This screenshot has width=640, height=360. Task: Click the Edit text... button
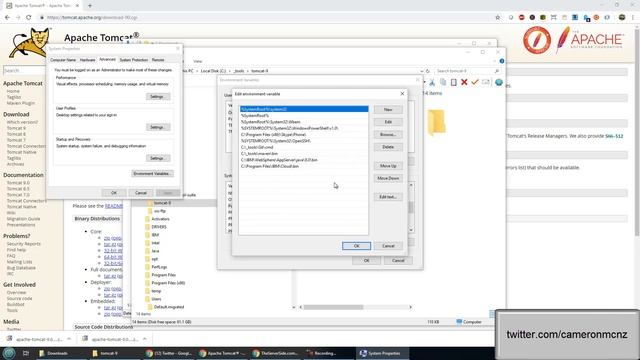(388, 197)
